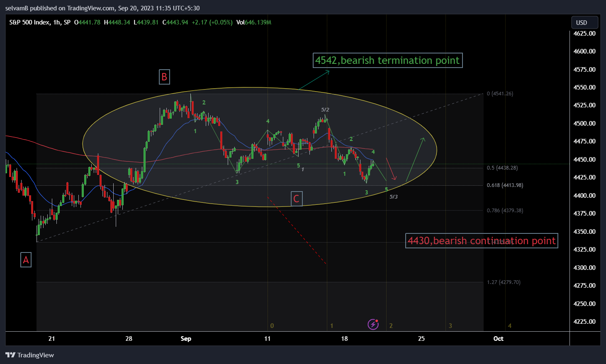The height and width of the screenshot is (364, 606).
Task: Click the 4300.00 price axis label
Action: click(584, 267)
